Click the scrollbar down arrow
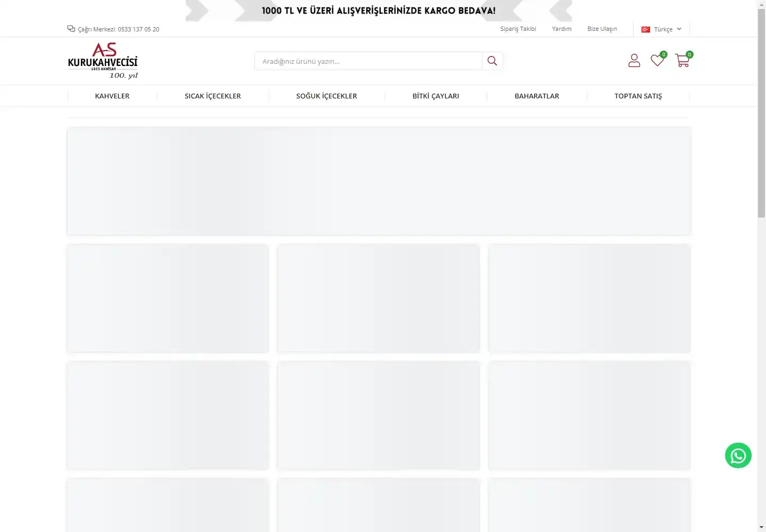This screenshot has width=766, height=532. [x=762, y=528]
